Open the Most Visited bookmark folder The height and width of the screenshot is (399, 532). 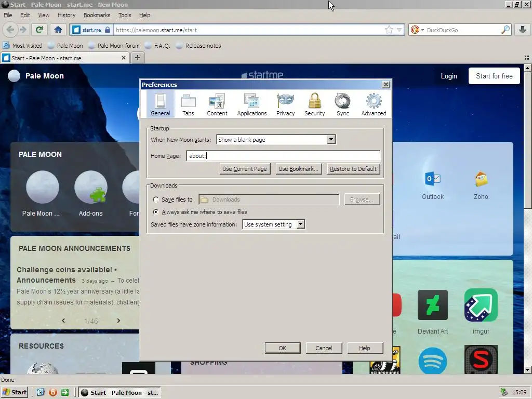point(23,46)
